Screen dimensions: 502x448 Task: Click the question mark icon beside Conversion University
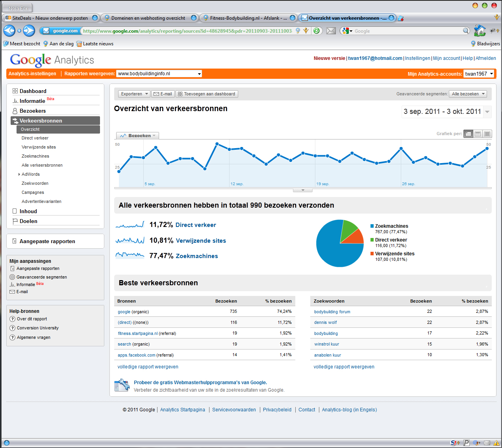coord(12,328)
